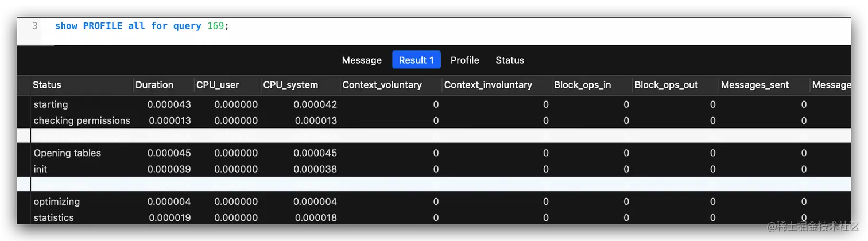Click CPU_user 0.000000 in the statistics row

[x=236, y=217]
